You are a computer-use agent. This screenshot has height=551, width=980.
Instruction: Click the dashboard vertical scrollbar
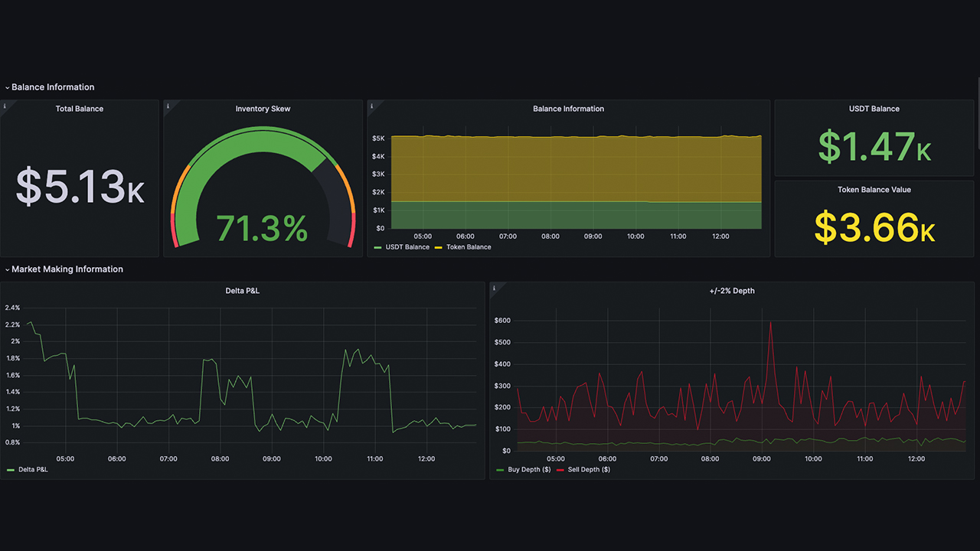(x=978, y=115)
